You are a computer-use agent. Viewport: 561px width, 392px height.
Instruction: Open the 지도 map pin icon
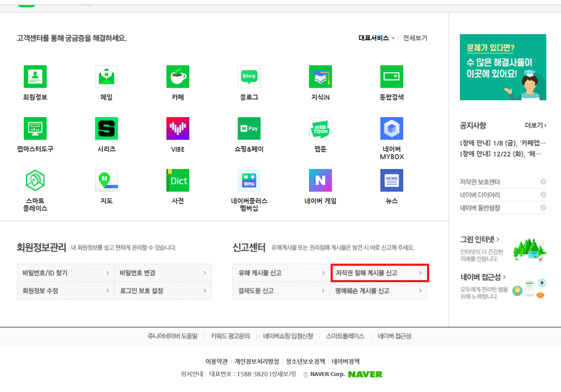106,180
